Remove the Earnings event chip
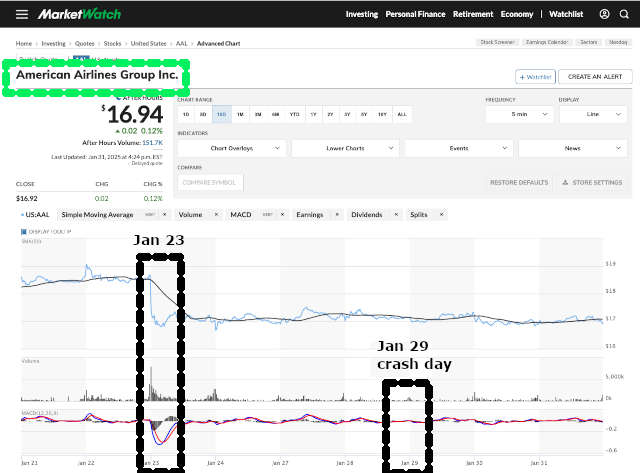This screenshot has height=473, width=640. [x=337, y=214]
